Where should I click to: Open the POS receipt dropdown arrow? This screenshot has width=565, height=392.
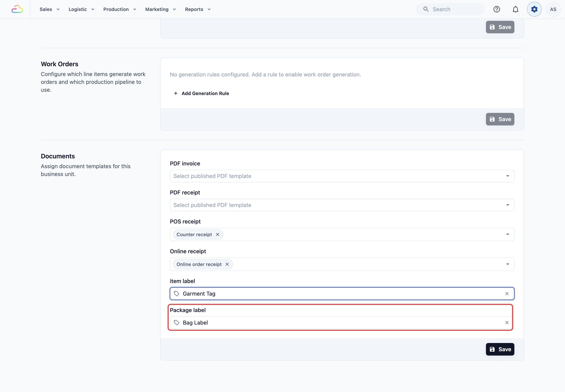[508, 234]
